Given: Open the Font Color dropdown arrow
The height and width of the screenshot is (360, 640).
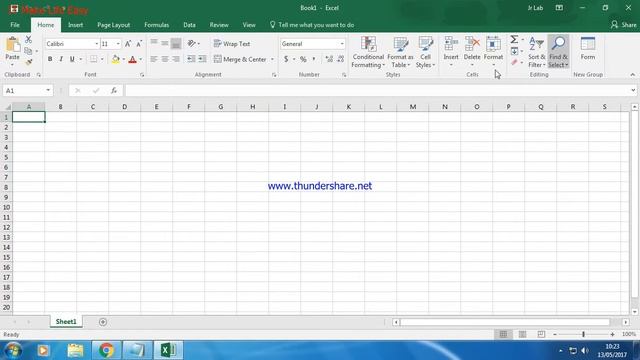Looking at the screenshot, I should [x=141, y=60].
